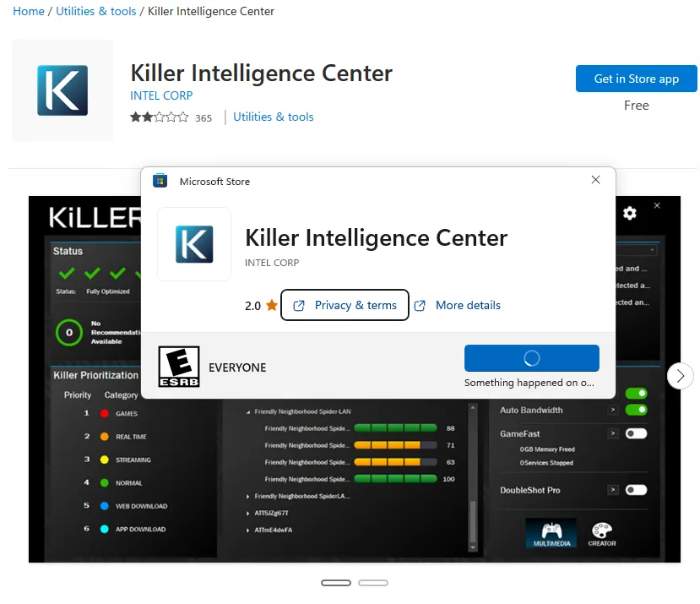
Task: Select the Multimedia mode icon
Action: (551, 533)
